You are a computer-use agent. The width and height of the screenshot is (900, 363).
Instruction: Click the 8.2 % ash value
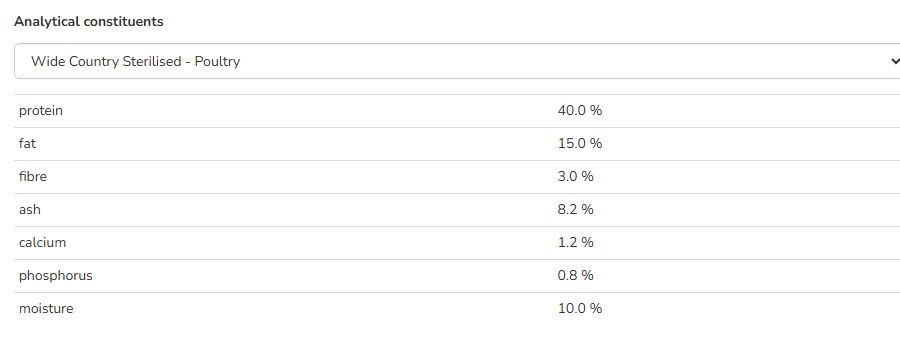575,210
